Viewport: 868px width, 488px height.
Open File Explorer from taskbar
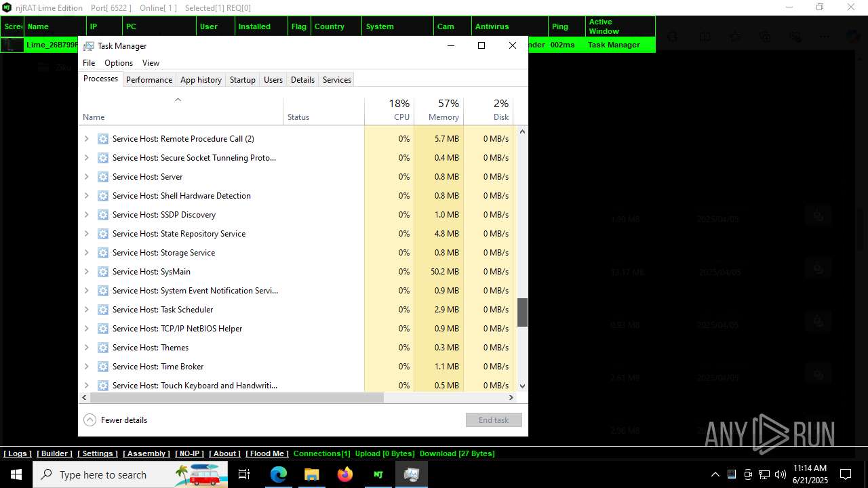[311, 474]
